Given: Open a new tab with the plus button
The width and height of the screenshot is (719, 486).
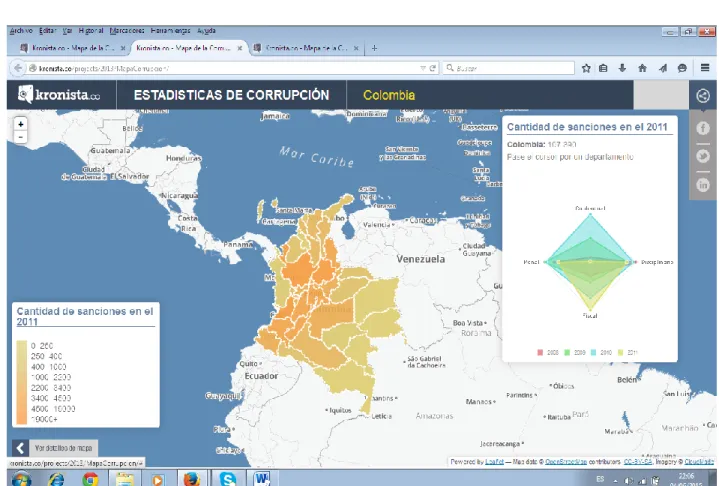Looking at the screenshot, I should coord(374,48).
